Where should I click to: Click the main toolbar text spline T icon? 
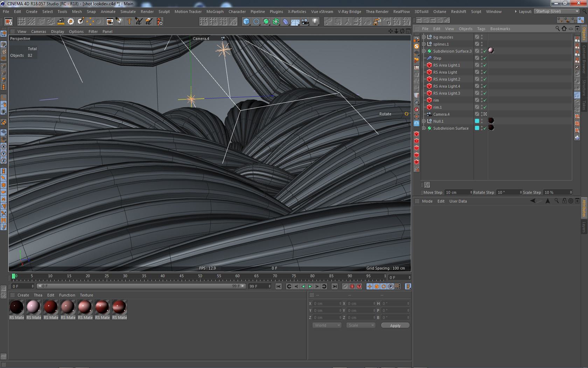(x=129, y=21)
